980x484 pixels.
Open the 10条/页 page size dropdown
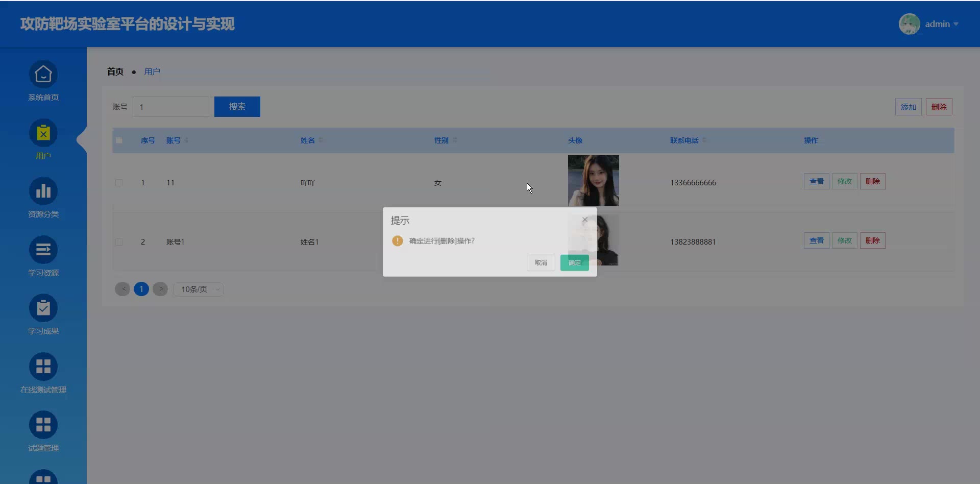[199, 289]
